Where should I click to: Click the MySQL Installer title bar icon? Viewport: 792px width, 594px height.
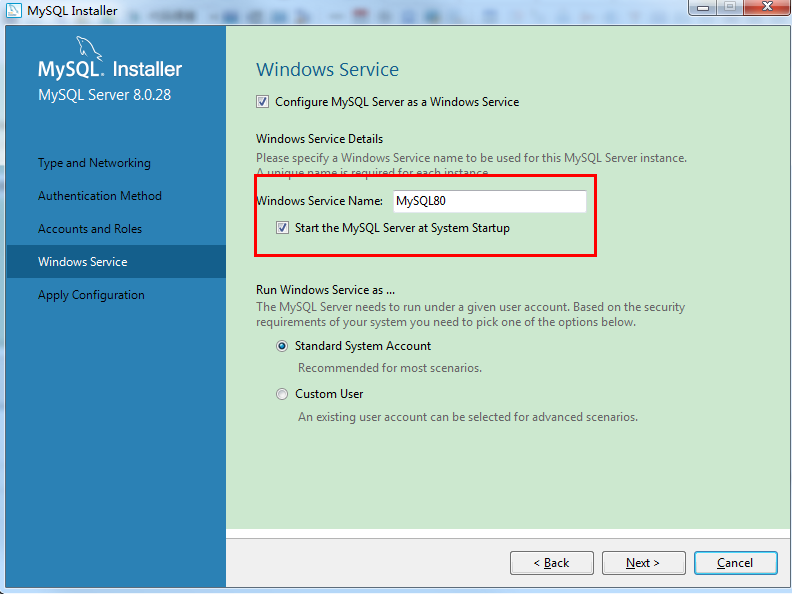point(13,10)
